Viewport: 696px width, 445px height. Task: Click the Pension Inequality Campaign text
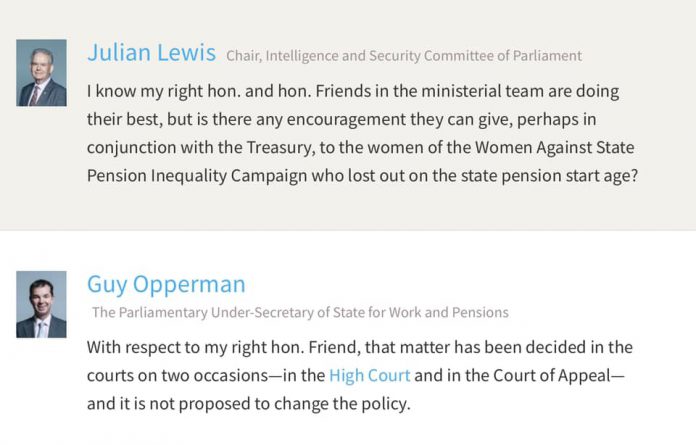click(x=197, y=176)
